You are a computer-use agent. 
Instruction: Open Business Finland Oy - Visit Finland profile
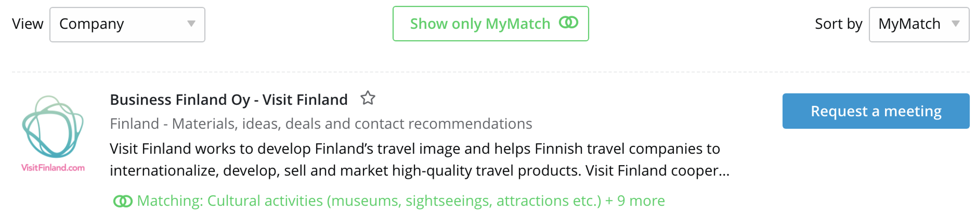[x=228, y=99]
